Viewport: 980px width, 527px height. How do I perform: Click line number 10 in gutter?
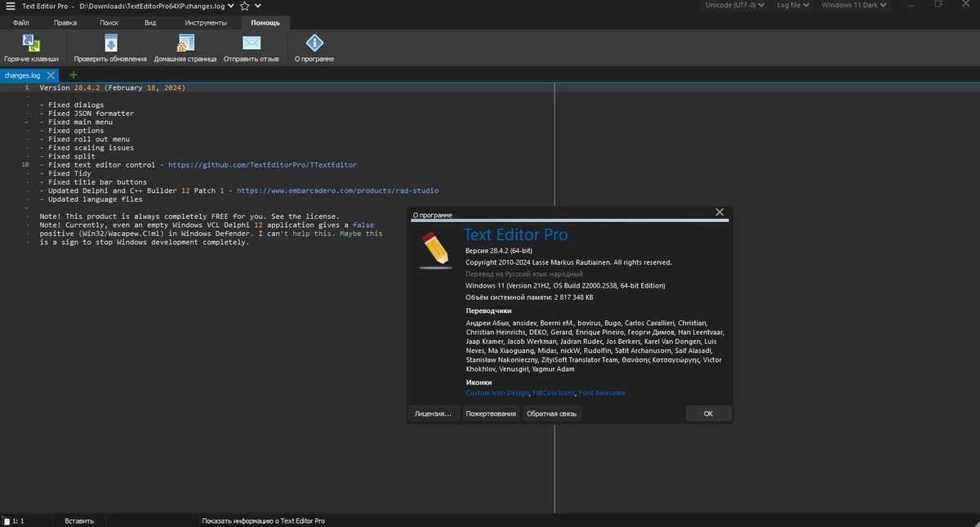[x=26, y=165]
